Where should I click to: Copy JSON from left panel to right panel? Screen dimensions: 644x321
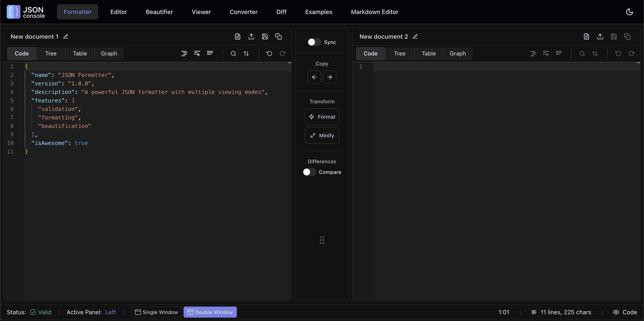pos(330,77)
